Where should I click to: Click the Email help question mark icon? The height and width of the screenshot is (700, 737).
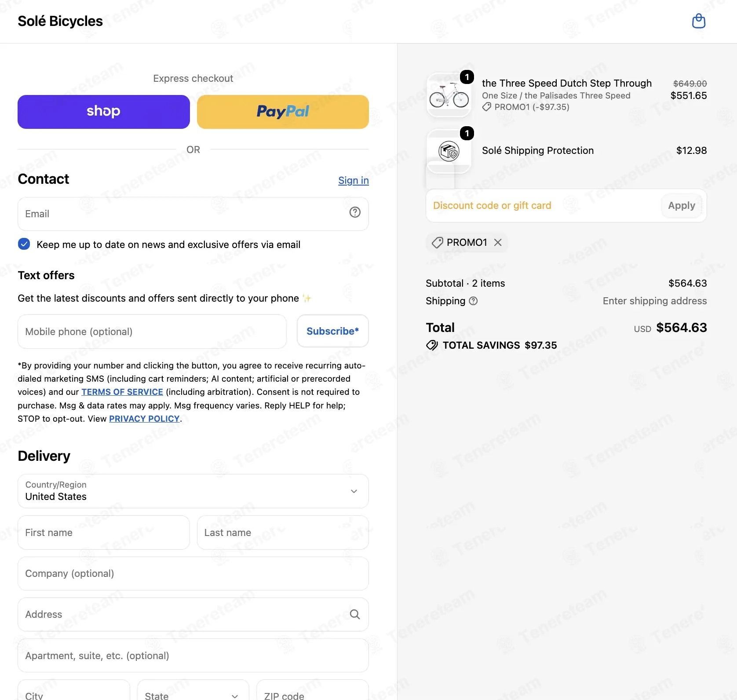click(355, 212)
